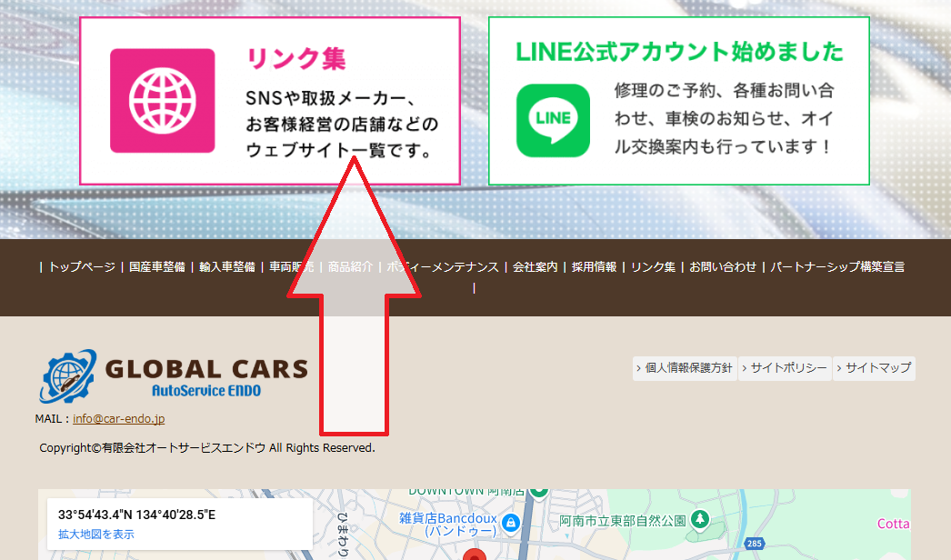This screenshot has width=951, height=560.
Task: Click the green LINE app icon
Action: [553, 120]
